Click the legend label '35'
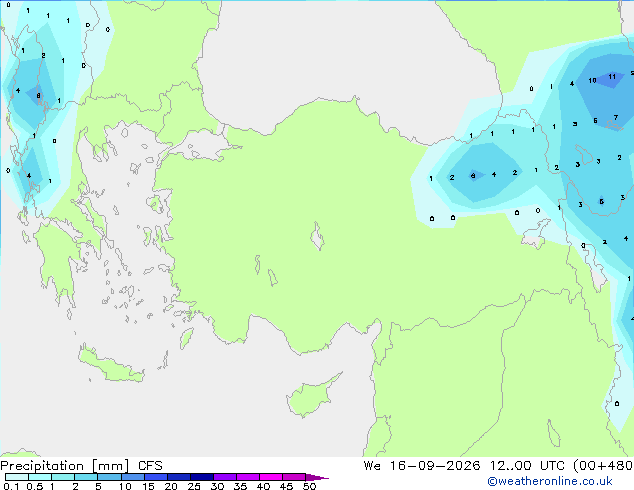Image resolution: width=634 pixels, height=490 pixels. point(240,486)
